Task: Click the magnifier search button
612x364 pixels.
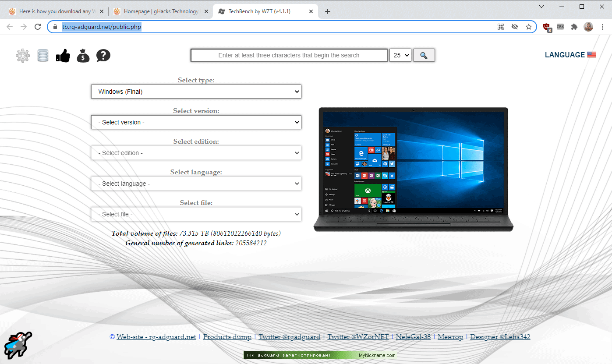Action: tap(424, 55)
